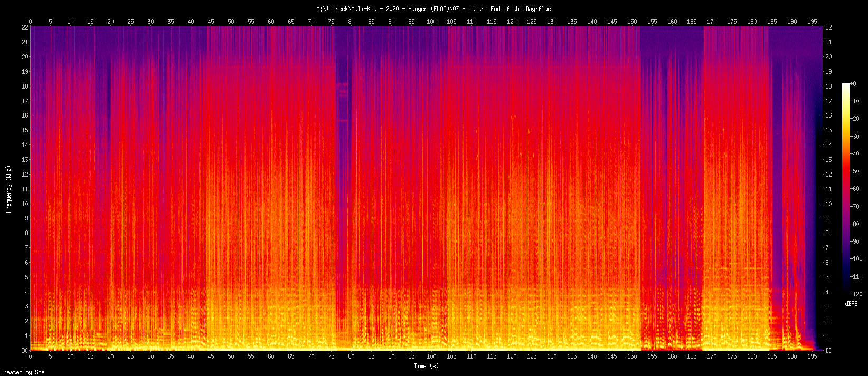The image size is (868, 376).
Task: Click "100" tick on bottom time axis
Action: point(431,356)
